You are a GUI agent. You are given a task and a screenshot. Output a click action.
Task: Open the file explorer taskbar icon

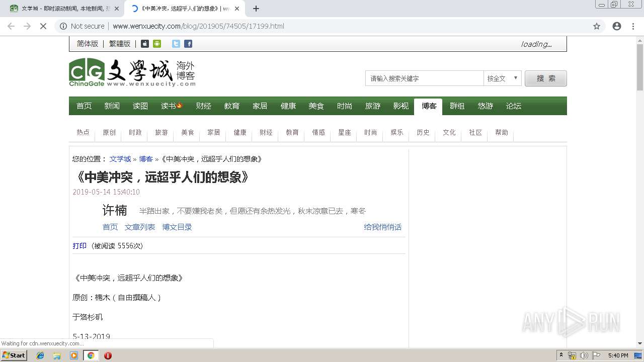point(57,355)
